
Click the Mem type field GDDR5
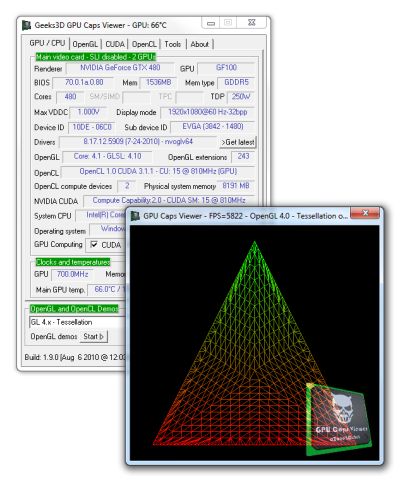point(236,82)
